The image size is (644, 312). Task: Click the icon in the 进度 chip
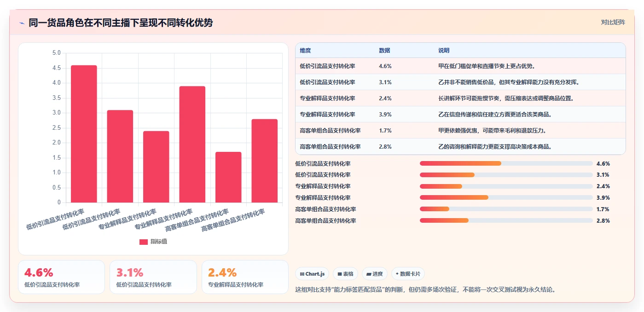pos(369,274)
